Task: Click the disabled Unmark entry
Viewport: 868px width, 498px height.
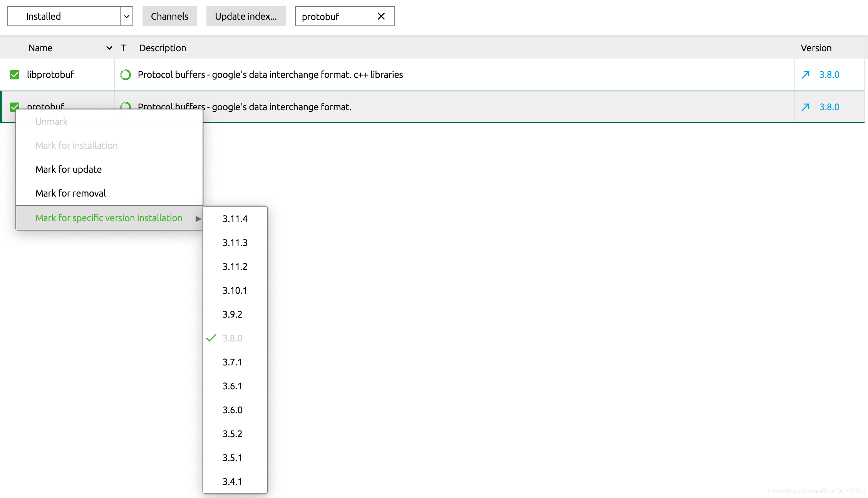Action: (x=109, y=121)
